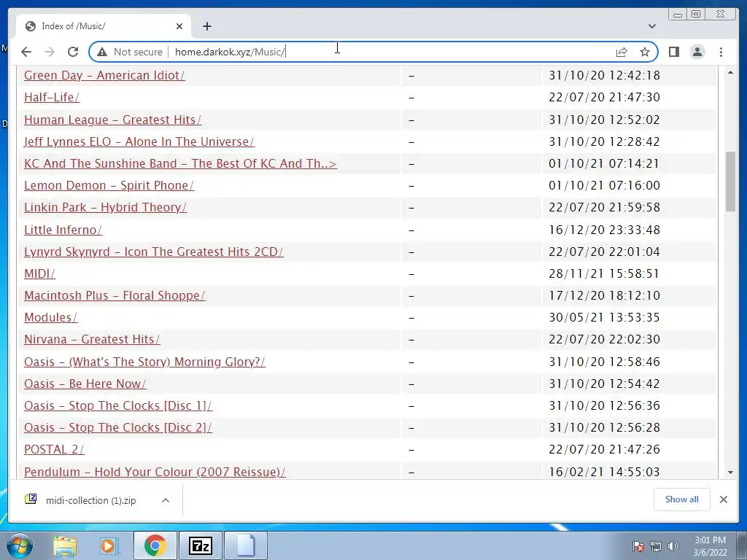Screen dimensions: 747x560
Task: Click the taskbar clock showing 3:01 PM
Action: pyautogui.click(x=710, y=546)
